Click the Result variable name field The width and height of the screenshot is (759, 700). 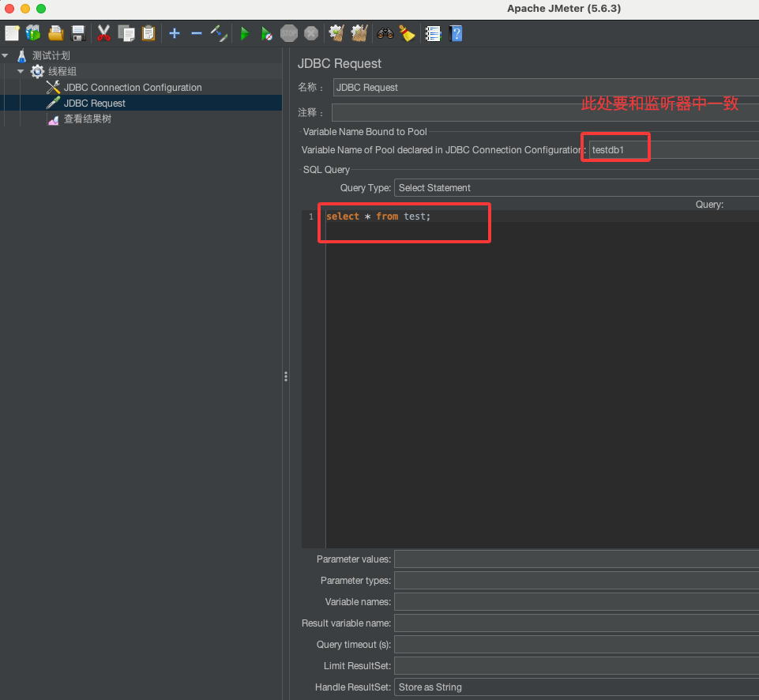point(577,623)
